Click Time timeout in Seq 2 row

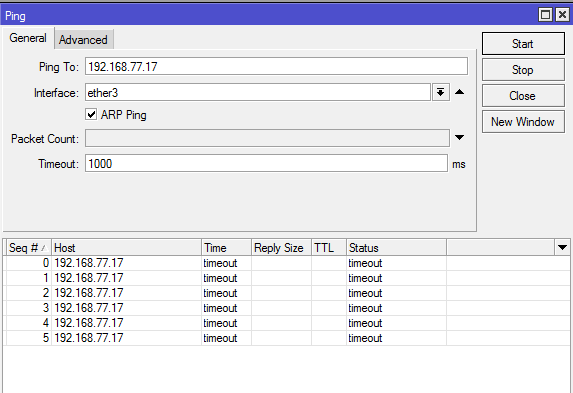click(220, 293)
